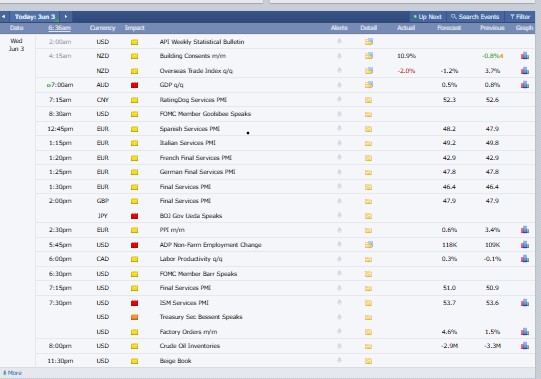Click orange impact icon for Treasury Sec Bessent Speaks
The image size is (541, 379).
tap(135, 317)
